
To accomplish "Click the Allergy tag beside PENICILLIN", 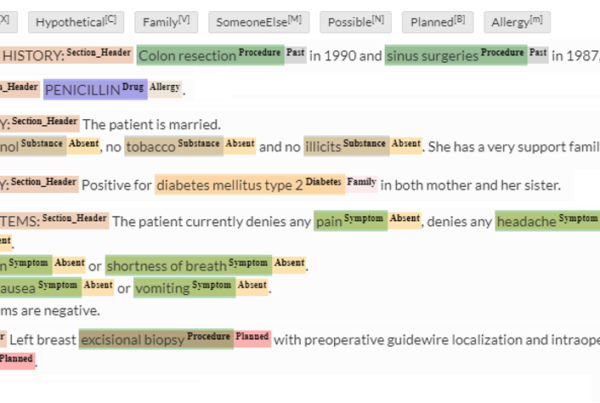I will (165, 88).
